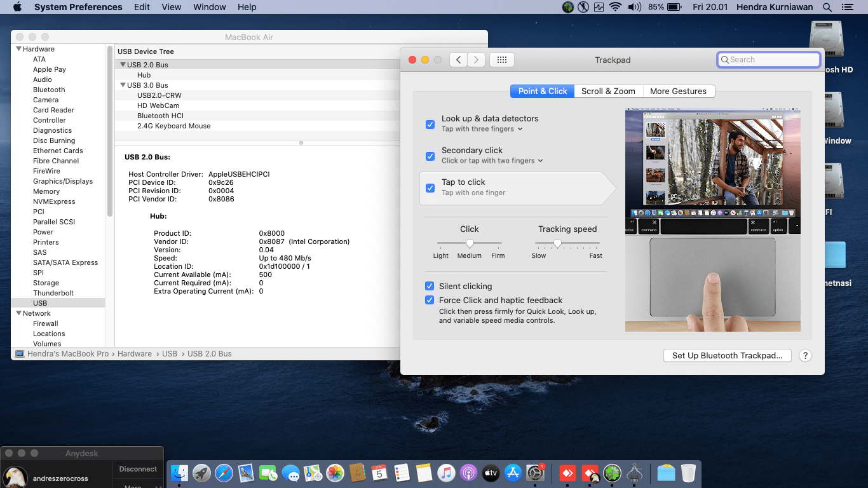The image size is (868, 488).
Task: Open Music from the Dock
Action: (447, 473)
